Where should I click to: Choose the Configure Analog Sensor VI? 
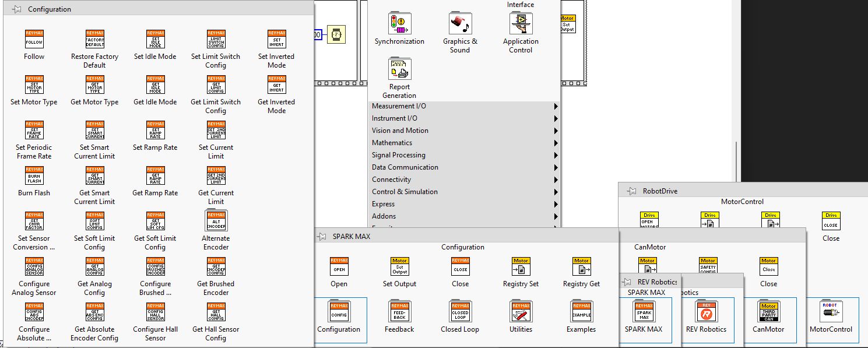tap(34, 266)
